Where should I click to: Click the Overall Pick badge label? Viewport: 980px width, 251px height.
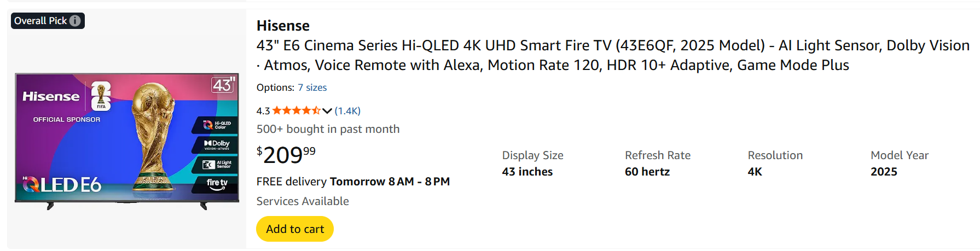point(40,21)
